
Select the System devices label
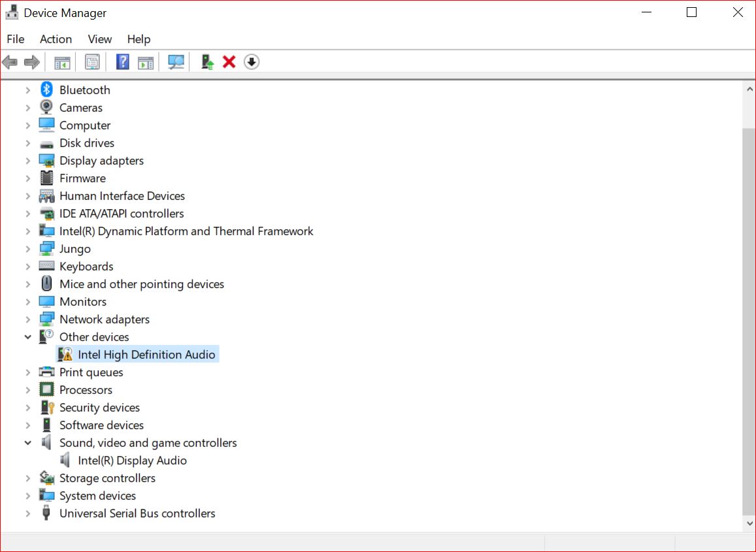click(98, 496)
